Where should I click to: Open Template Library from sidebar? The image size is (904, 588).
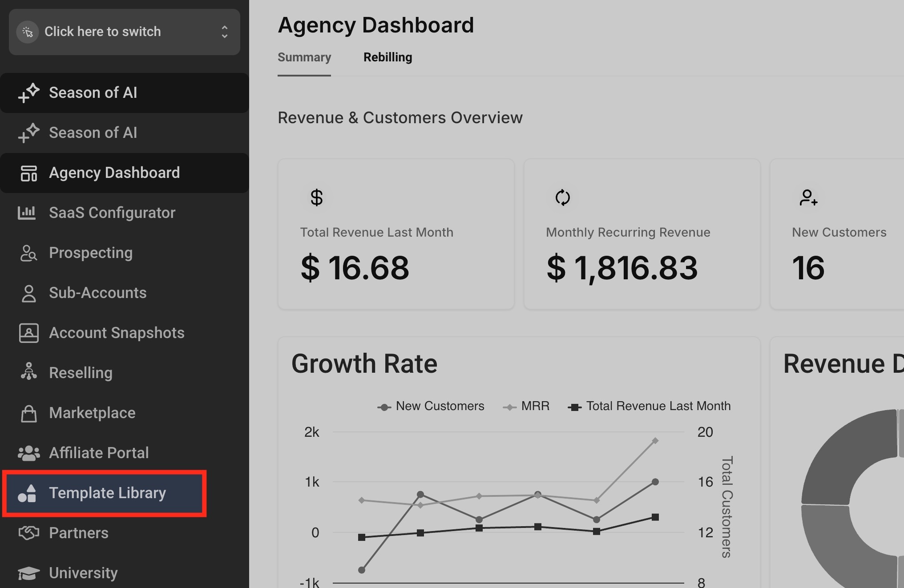[107, 493]
